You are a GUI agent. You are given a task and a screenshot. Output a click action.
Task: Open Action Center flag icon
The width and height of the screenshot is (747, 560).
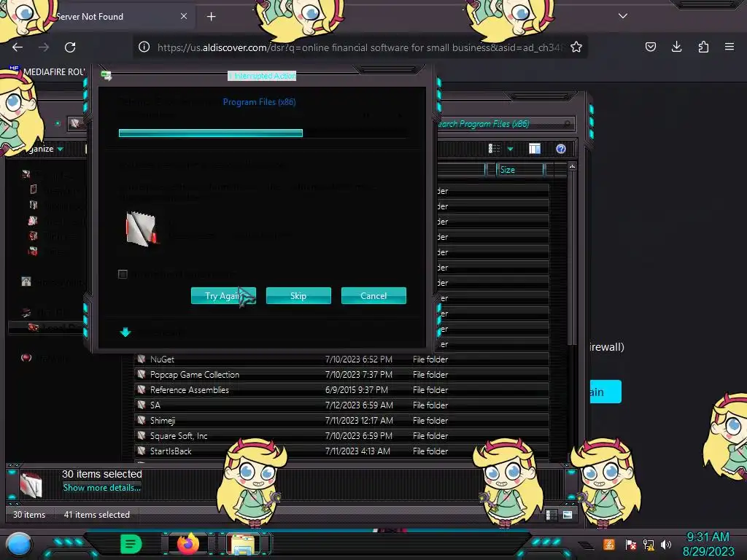point(630,544)
